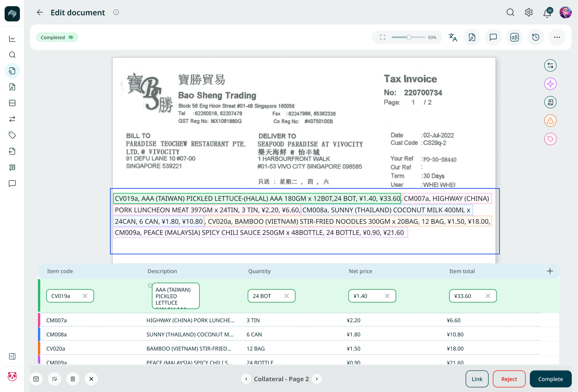578x392 pixels.
Task: Click the ¥2.20 net price cell
Action: click(353, 320)
